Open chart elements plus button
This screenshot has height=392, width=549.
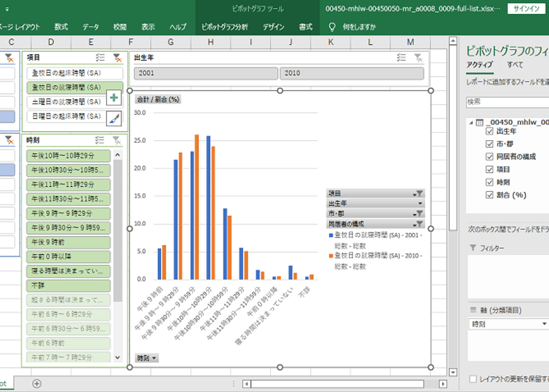(x=114, y=97)
